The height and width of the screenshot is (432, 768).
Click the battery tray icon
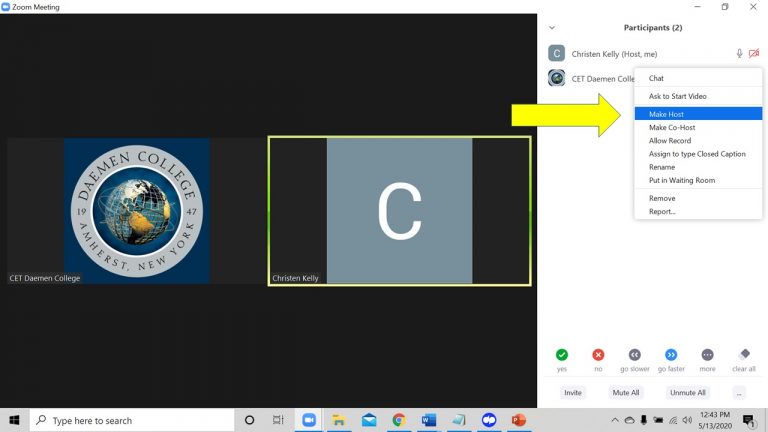658,420
